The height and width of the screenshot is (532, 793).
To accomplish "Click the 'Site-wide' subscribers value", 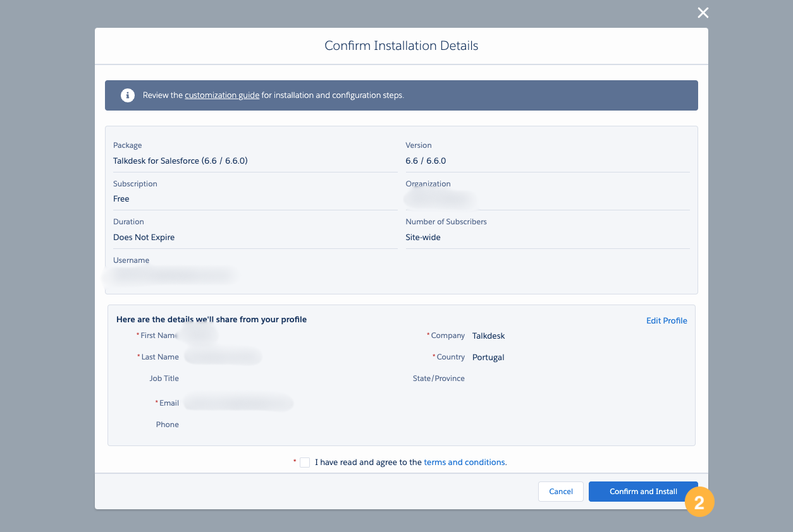I will click(x=423, y=238).
